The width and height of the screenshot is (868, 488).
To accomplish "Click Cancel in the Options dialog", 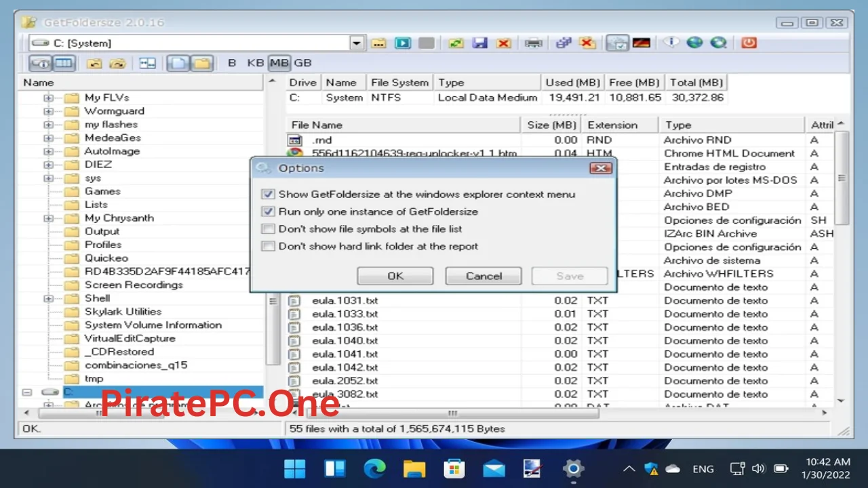I will (484, 276).
